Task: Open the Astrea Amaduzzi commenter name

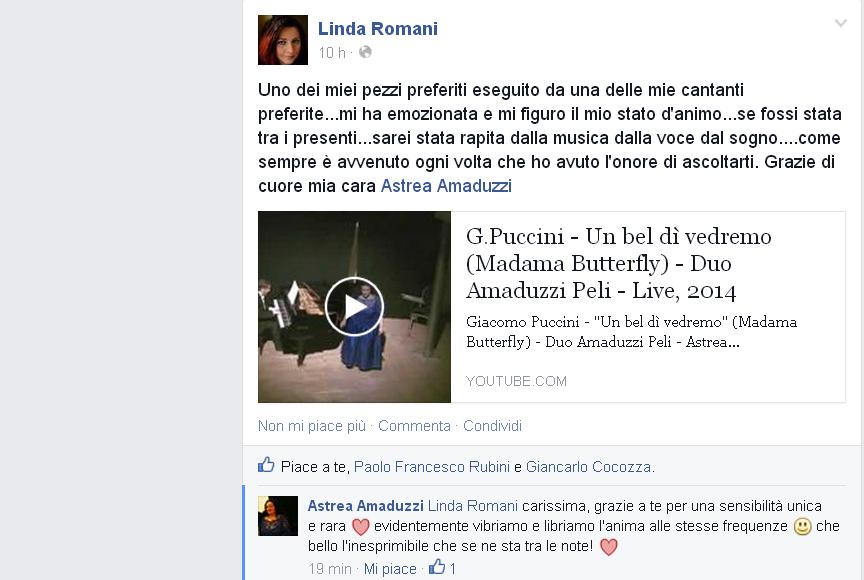Action: click(365, 506)
